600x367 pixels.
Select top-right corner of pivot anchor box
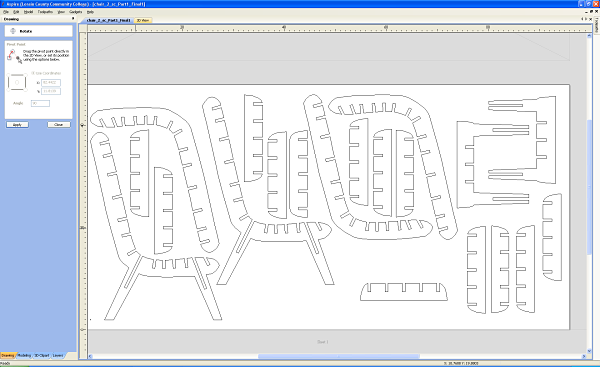[25, 75]
